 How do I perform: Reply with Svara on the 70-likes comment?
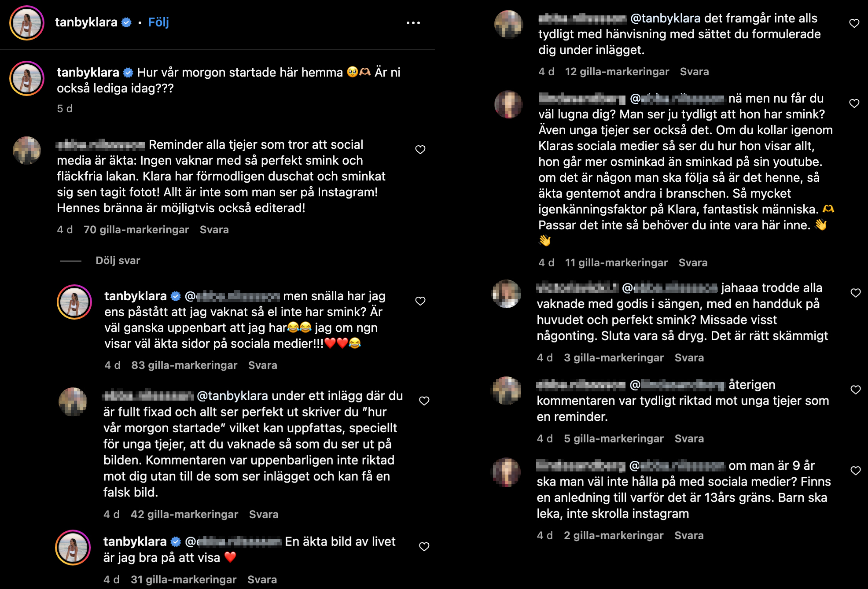tap(214, 229)
